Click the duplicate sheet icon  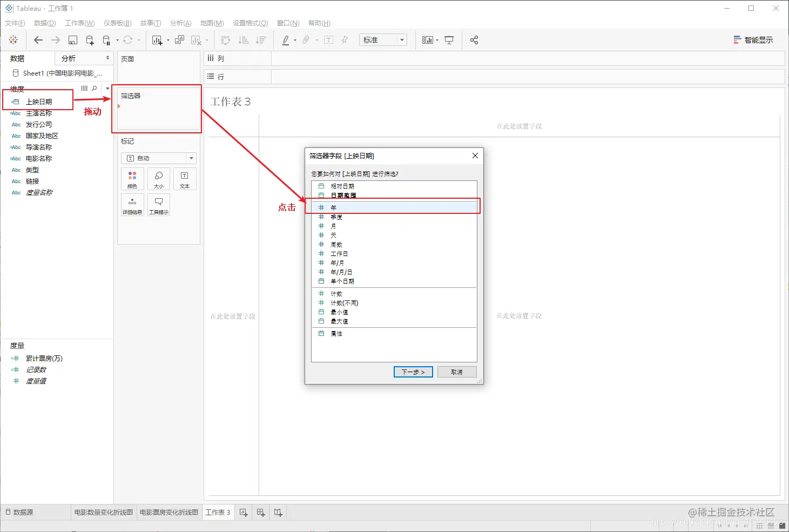(x=180, y=40)
